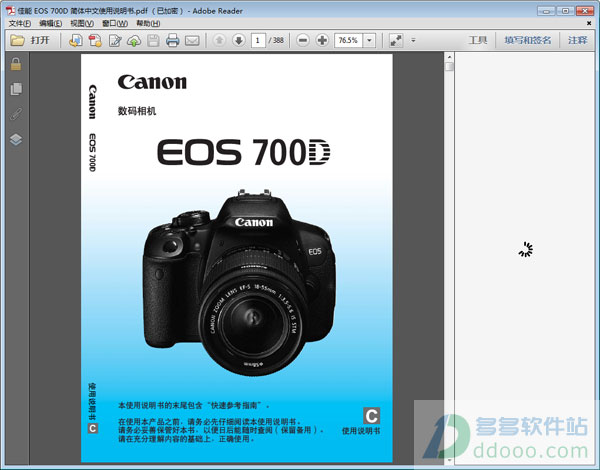Zoom in with plus button

[x=322, y=40]
